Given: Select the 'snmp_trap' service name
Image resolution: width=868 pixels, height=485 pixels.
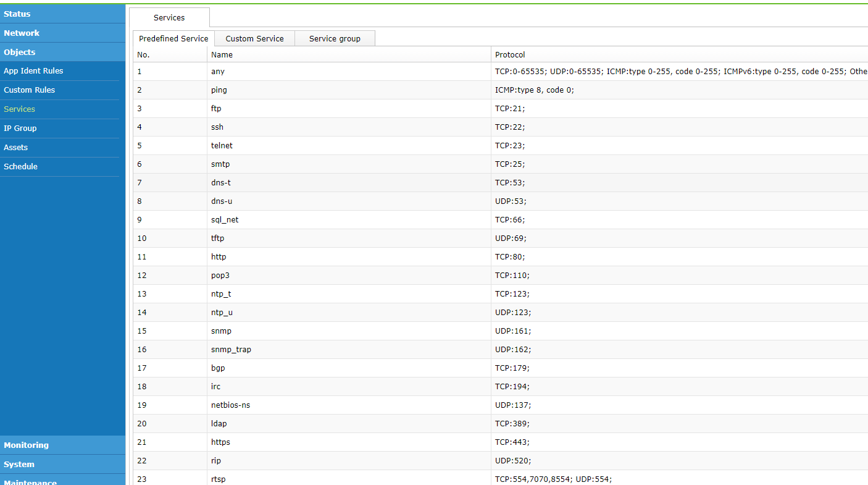Looking at the screenshot, I should point(231,350).
